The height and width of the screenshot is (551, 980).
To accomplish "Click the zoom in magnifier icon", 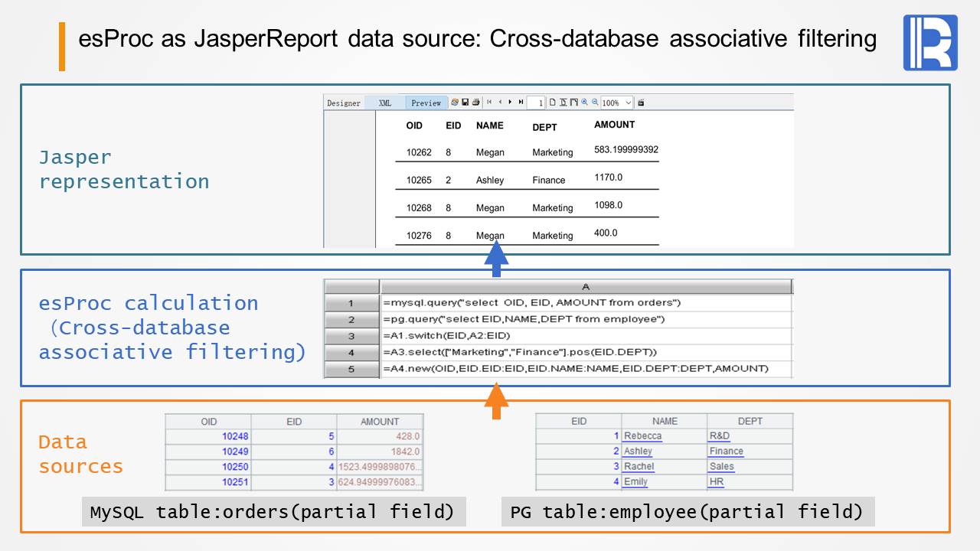I will [x=584, y=102].
